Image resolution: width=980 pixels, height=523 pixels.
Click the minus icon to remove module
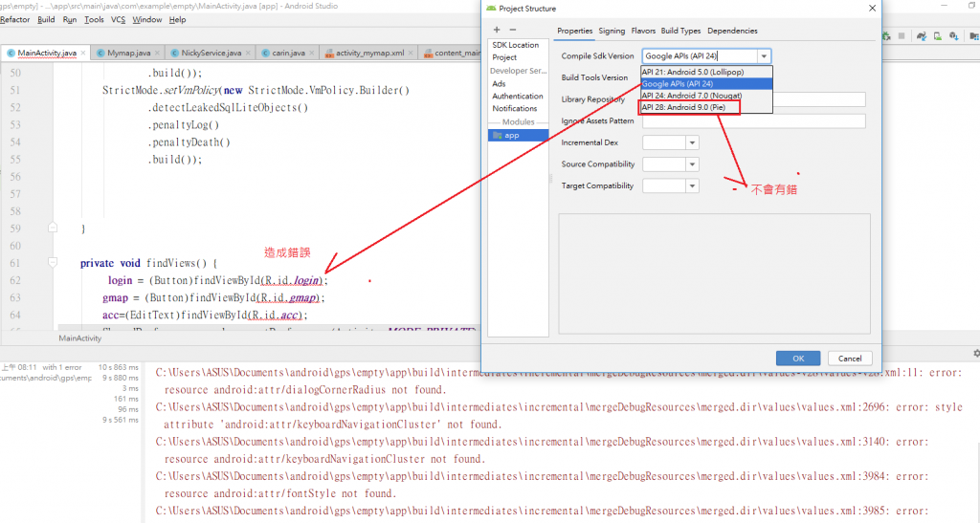(513, 30)
